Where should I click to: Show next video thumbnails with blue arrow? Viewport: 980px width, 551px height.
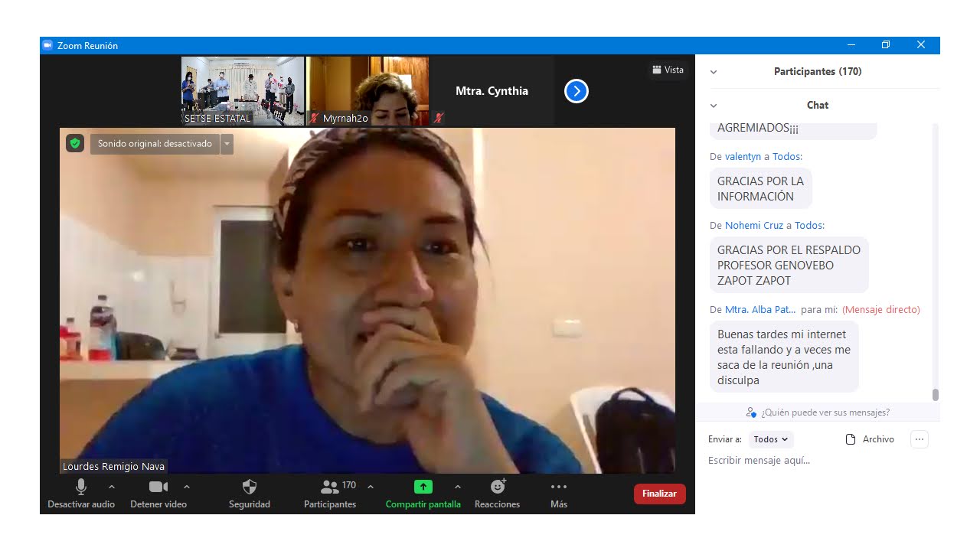click(577, 91)
